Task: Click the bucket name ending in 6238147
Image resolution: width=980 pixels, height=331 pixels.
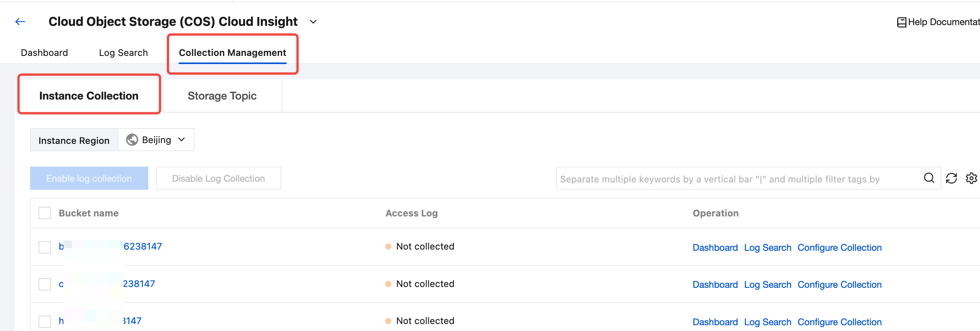Action: click(143, 247)
